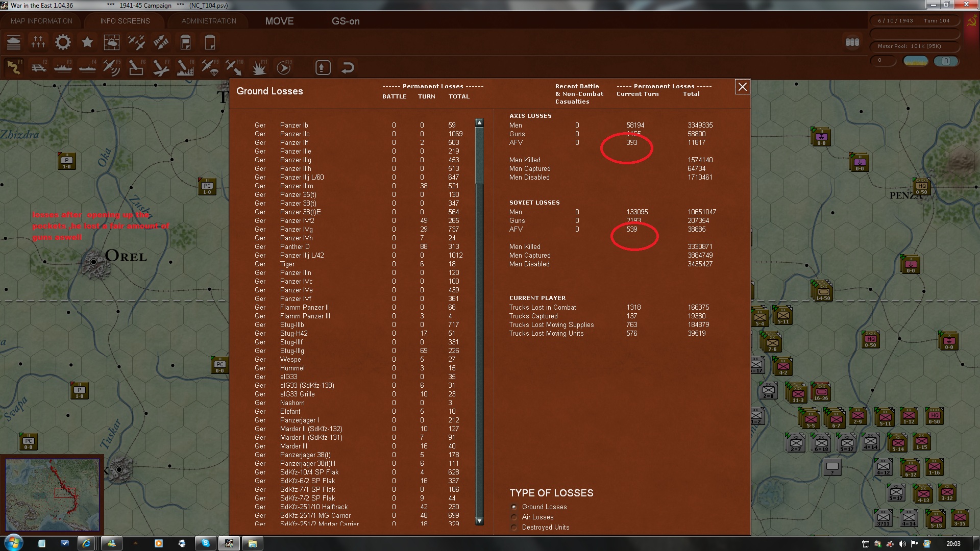Select the F9 air transport mode

click(210, 67)
